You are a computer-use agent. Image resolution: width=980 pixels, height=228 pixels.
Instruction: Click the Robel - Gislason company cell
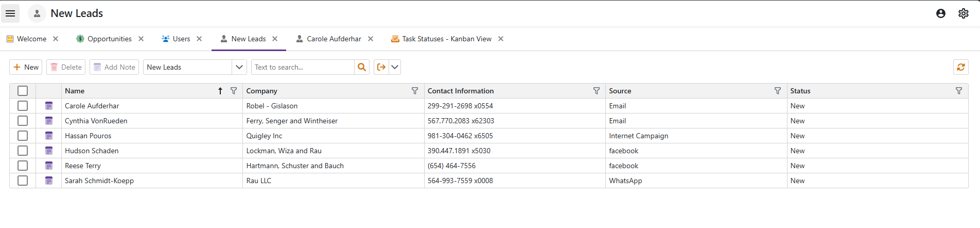coord(334,106)
